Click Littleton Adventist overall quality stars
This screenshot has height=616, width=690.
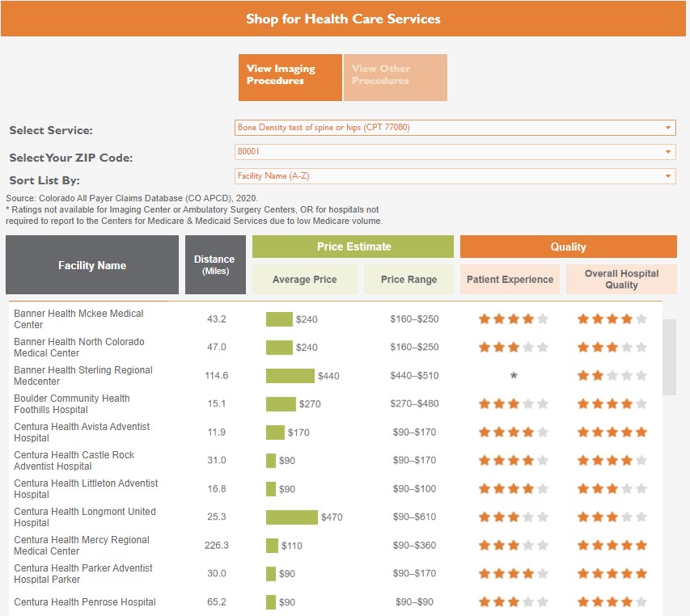click(612, 488)
